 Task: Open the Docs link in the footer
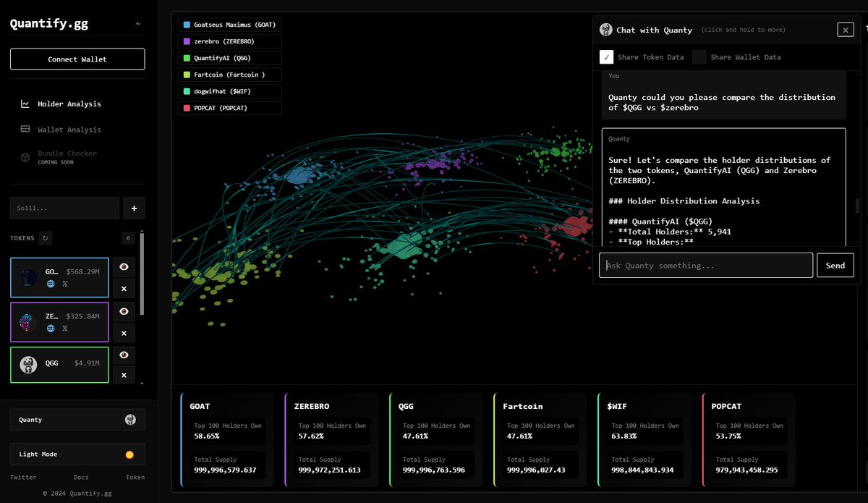81,477
